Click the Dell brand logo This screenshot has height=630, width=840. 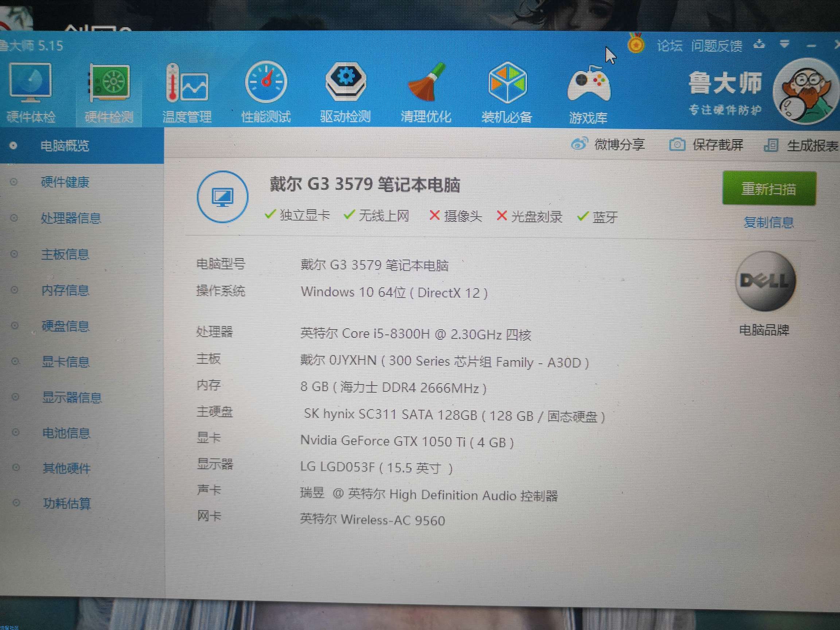765,281
